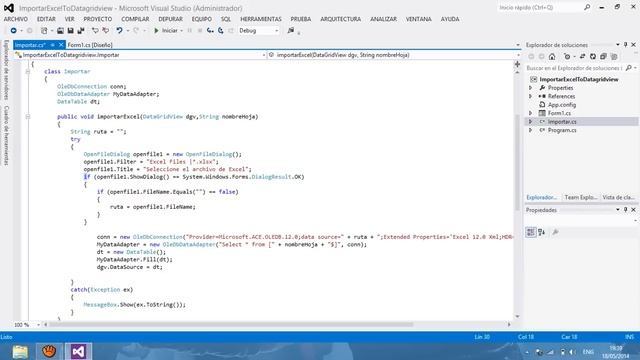Click the Navigate Backward toolbar icon
The width and height of the screenshot is (640, 360).
13,31
